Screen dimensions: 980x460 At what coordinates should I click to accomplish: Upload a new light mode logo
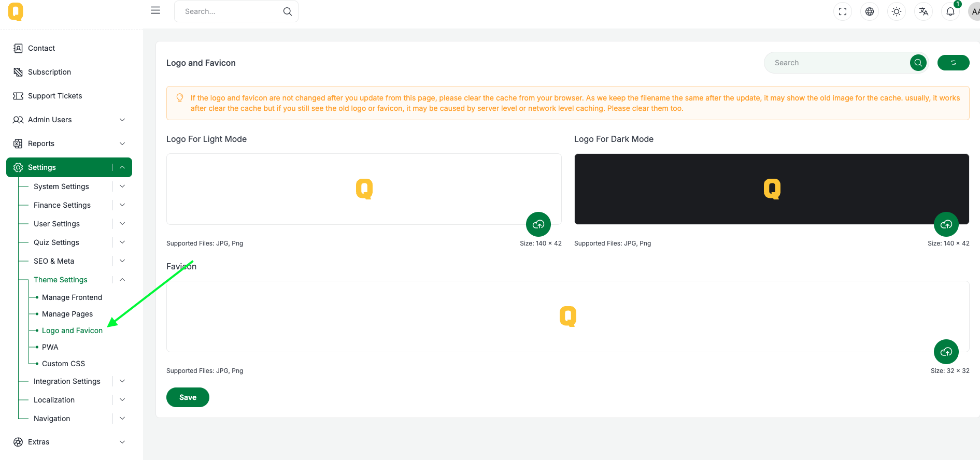click(x=538, y=224)
